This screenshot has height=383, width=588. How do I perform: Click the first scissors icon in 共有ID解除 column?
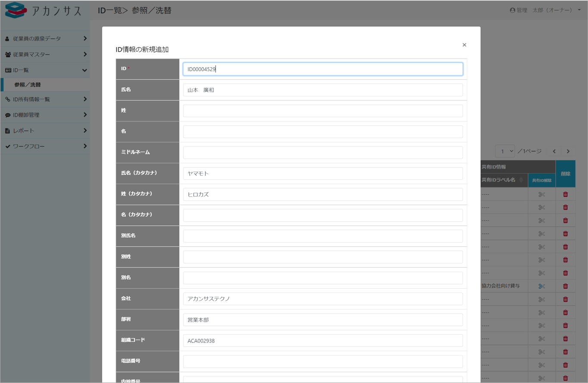tap(541, 195)
